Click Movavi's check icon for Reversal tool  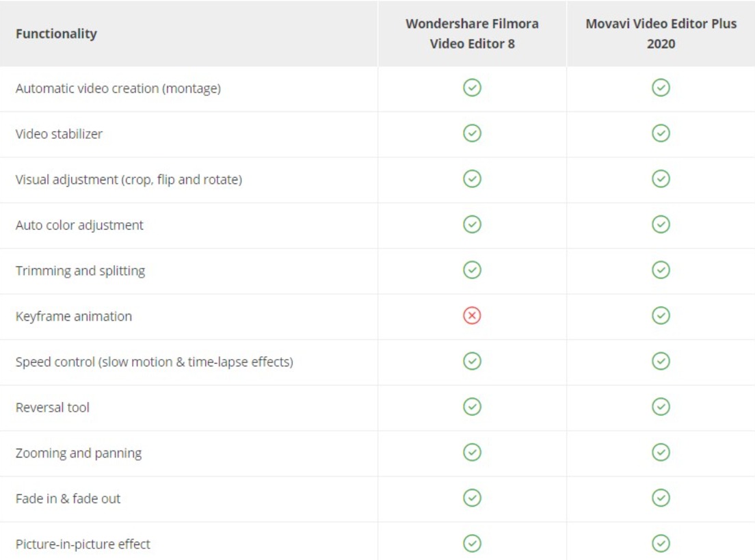[x=660, y=407]
